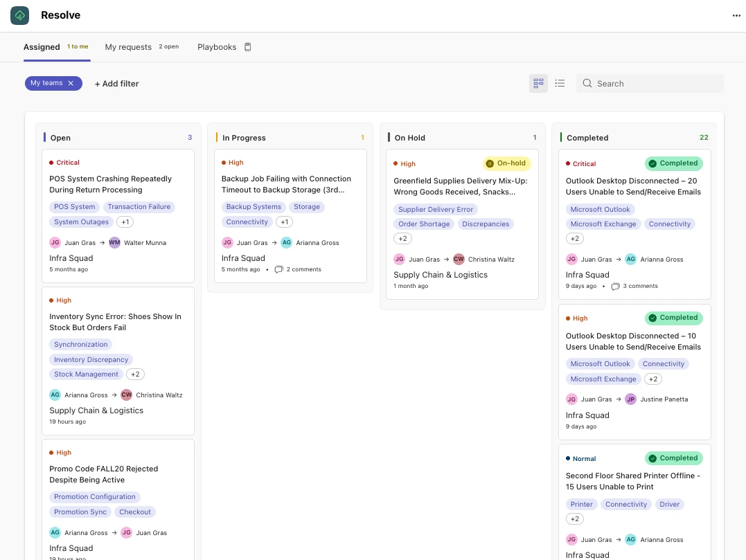This screenshot has height=560, width=746.
Task: Expand +2 tags on Greenfield Supplies card
Action: pos(402,239)
